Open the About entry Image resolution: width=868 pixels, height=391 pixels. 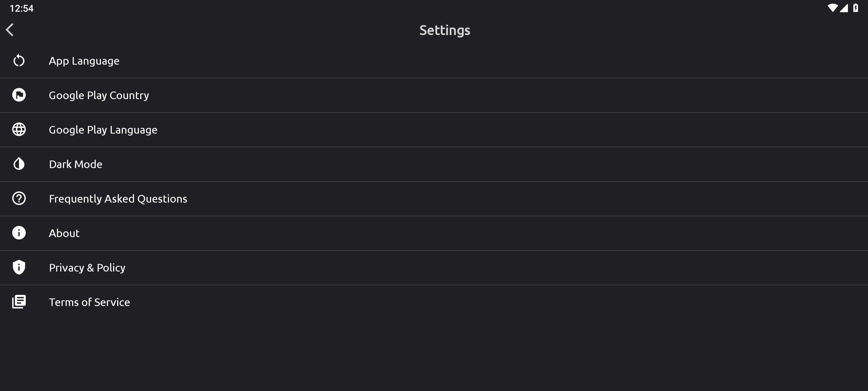tap(64, 233)
